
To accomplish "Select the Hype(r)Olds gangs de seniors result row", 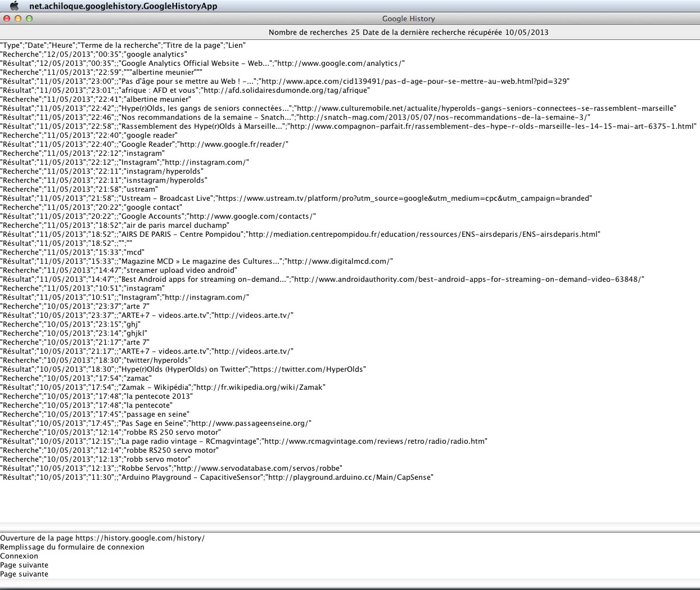I will (338, 109).
